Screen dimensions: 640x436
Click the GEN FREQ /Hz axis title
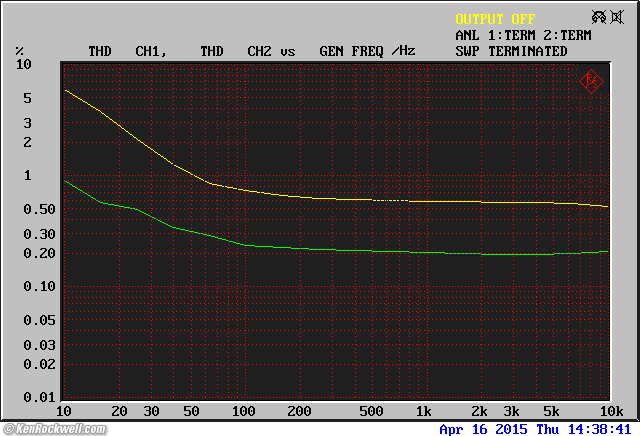[x=367, y=51]
